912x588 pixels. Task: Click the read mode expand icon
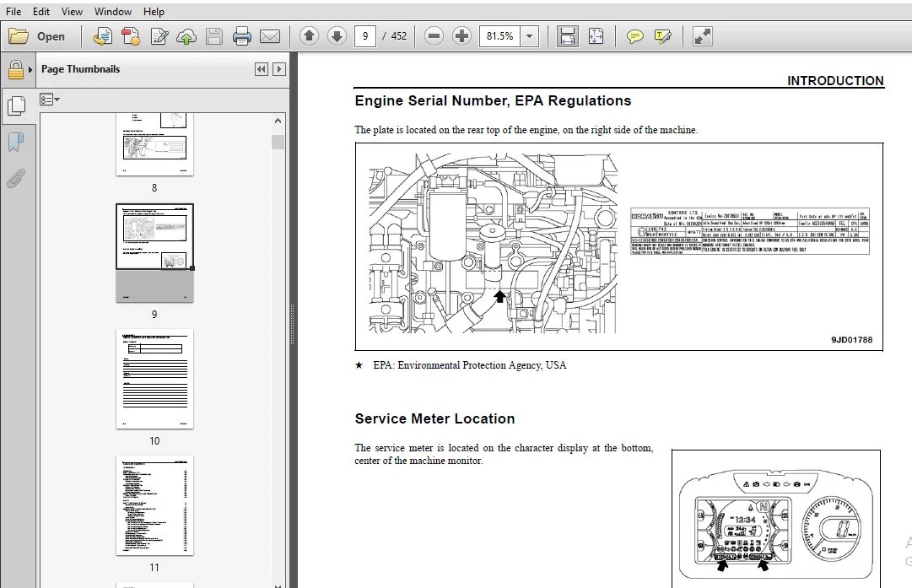703,36
